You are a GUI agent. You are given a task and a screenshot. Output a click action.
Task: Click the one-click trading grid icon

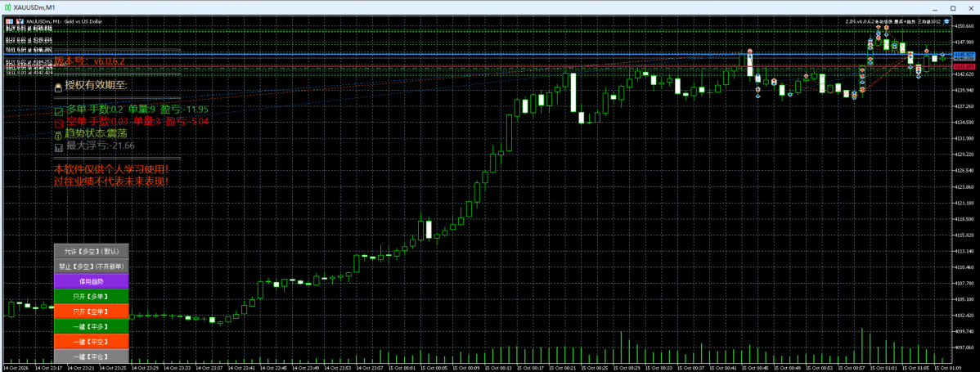9,21
